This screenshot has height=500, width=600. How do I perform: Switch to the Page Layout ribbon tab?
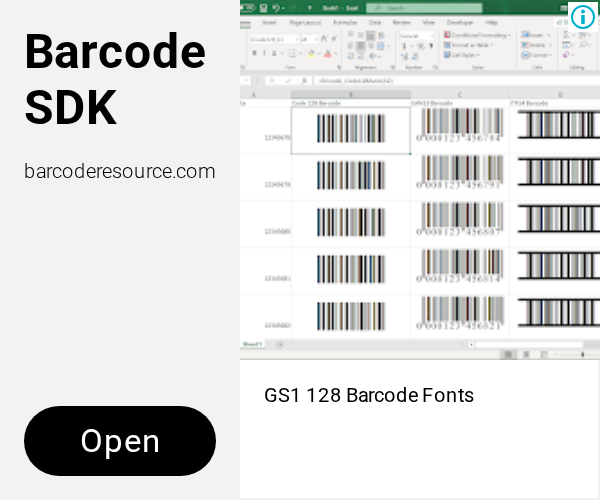(305, 23)
